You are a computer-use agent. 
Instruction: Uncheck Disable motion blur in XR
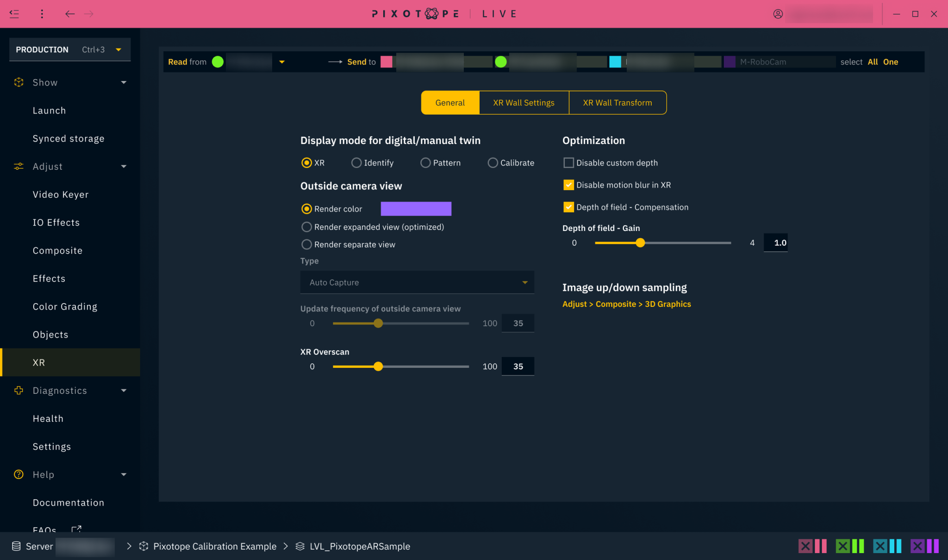click(x=568, y=185)
